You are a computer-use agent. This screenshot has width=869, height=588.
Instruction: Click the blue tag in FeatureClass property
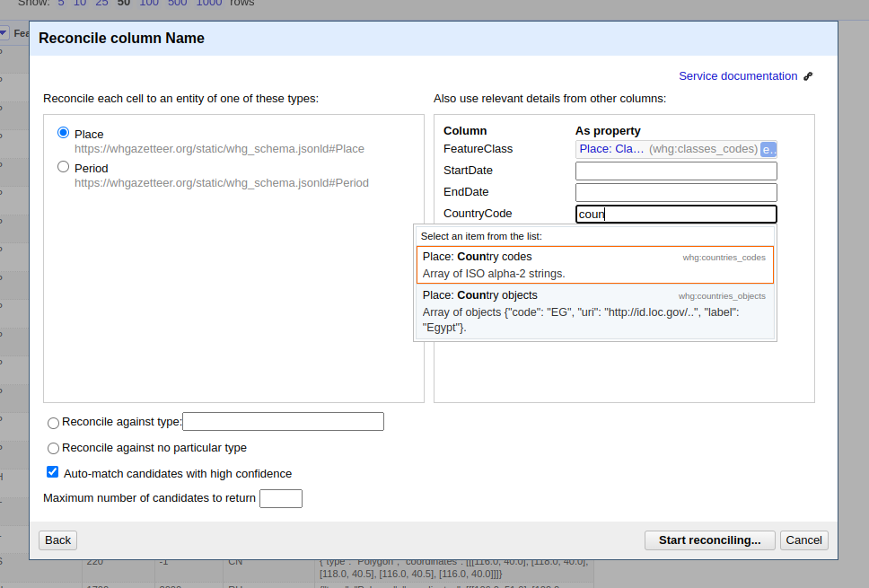click(x=768, y=149)
